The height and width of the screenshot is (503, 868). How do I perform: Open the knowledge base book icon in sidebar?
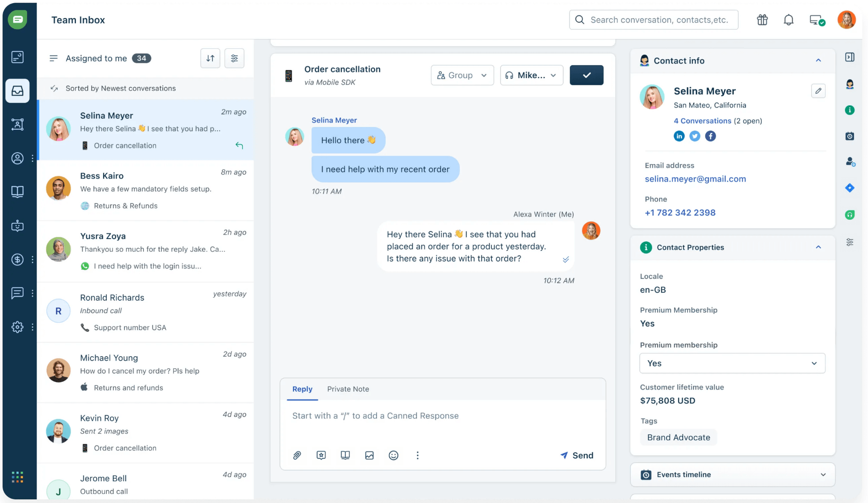pyautogui.click(x=18, y=192)
